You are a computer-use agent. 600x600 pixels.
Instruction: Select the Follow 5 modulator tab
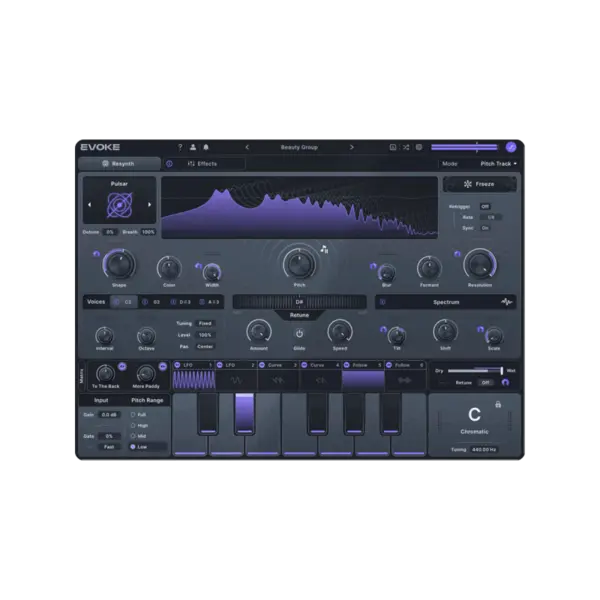[x=363, y=365]
